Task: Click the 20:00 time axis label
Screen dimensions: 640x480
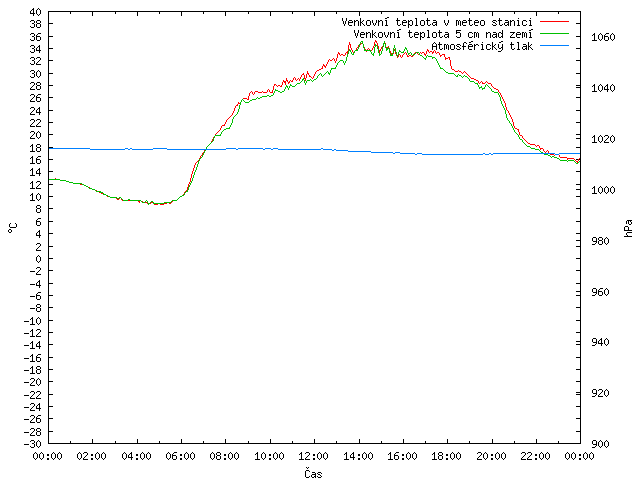Action: [491, 456]
